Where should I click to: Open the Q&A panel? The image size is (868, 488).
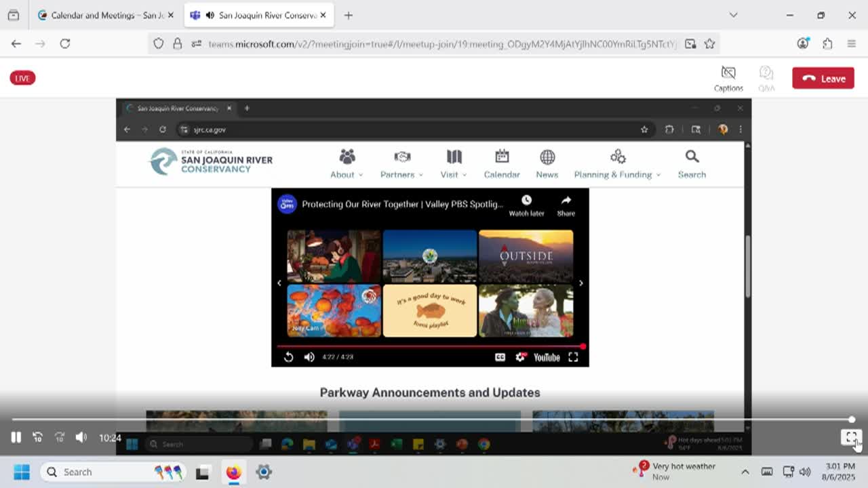click(766, 79)
